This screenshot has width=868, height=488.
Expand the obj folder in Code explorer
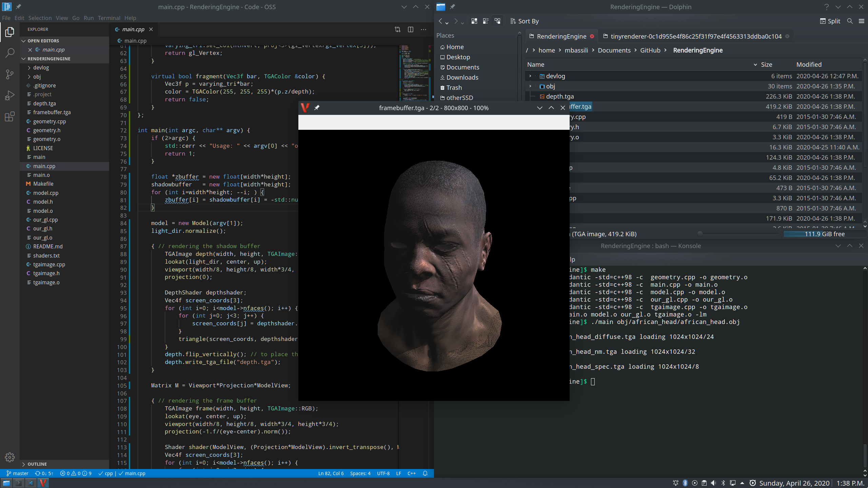[x=29, y=77]
